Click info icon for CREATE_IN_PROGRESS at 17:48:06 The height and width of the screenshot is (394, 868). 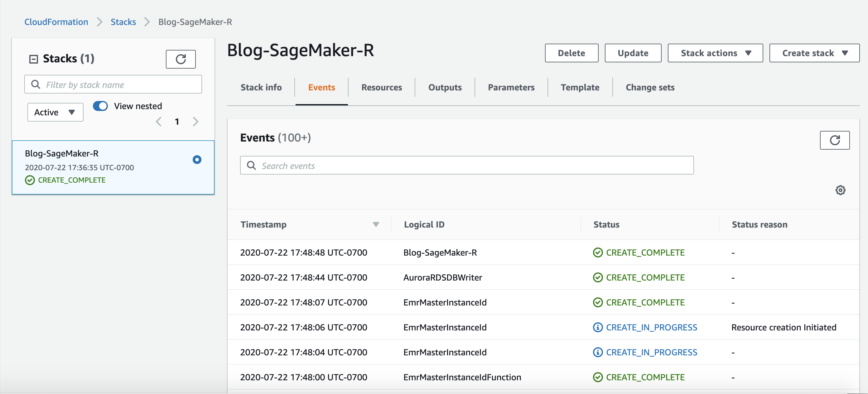598,327
